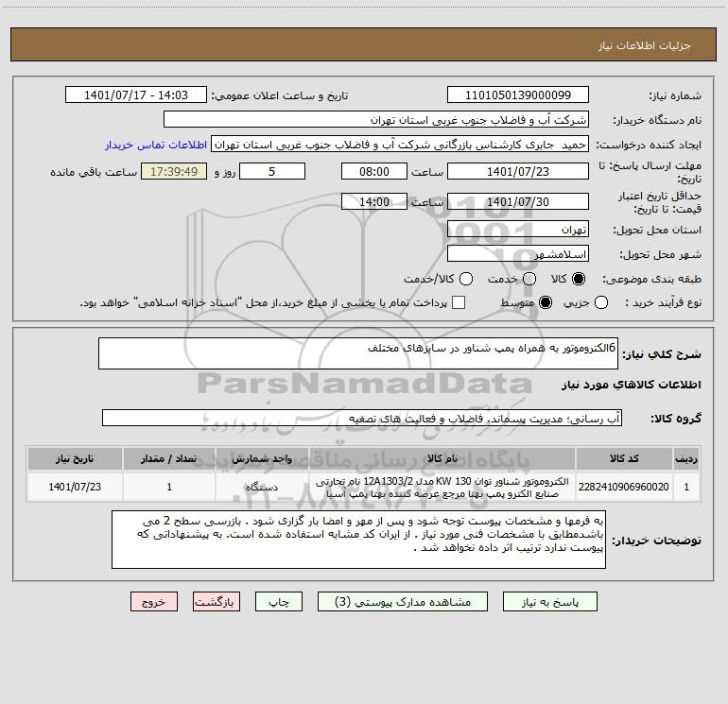The height and width of the screenshot is (704, 728).
Task: Click the page title جزئیات اطلاعات نیاز
Action: pos(645,45)
